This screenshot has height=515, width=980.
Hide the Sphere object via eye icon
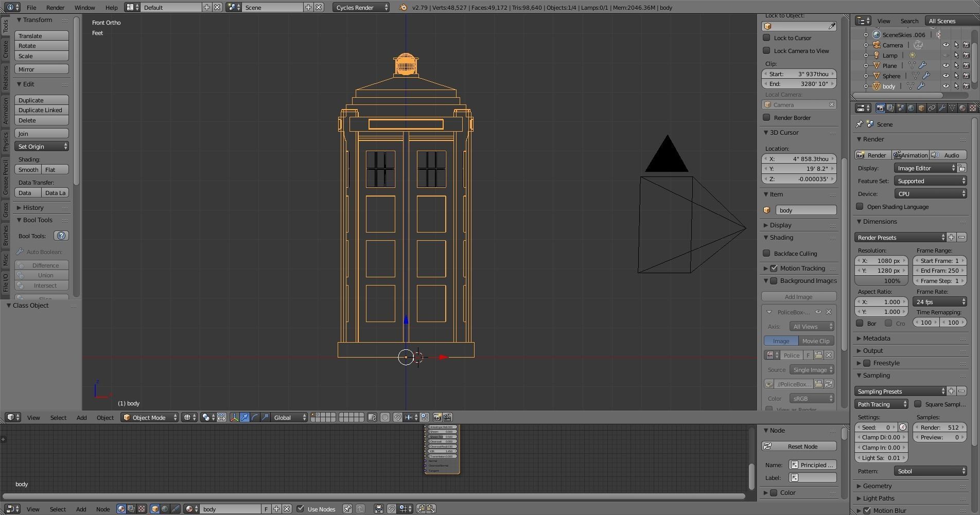point(946,76)
